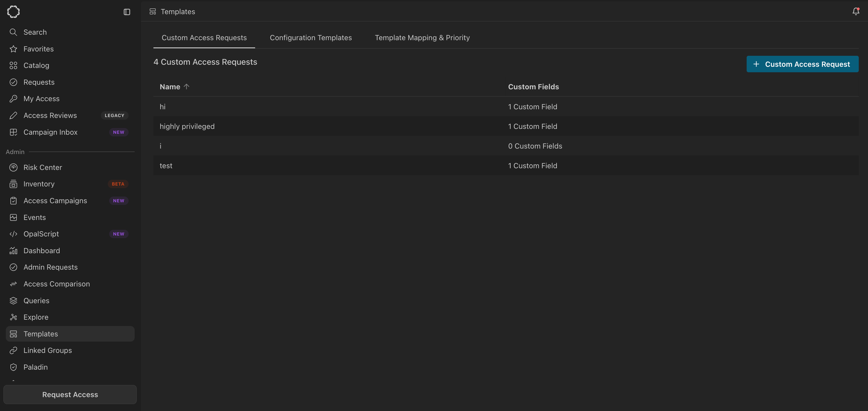Click '1 Custom Field' in test row

[533, 166]
